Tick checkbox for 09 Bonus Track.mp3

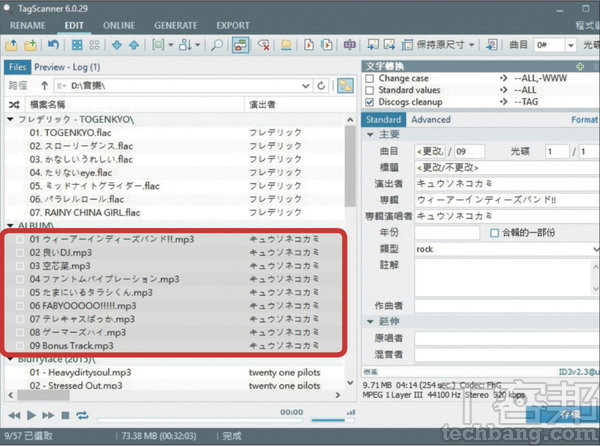pyautogui.click(x=20, y=346)
